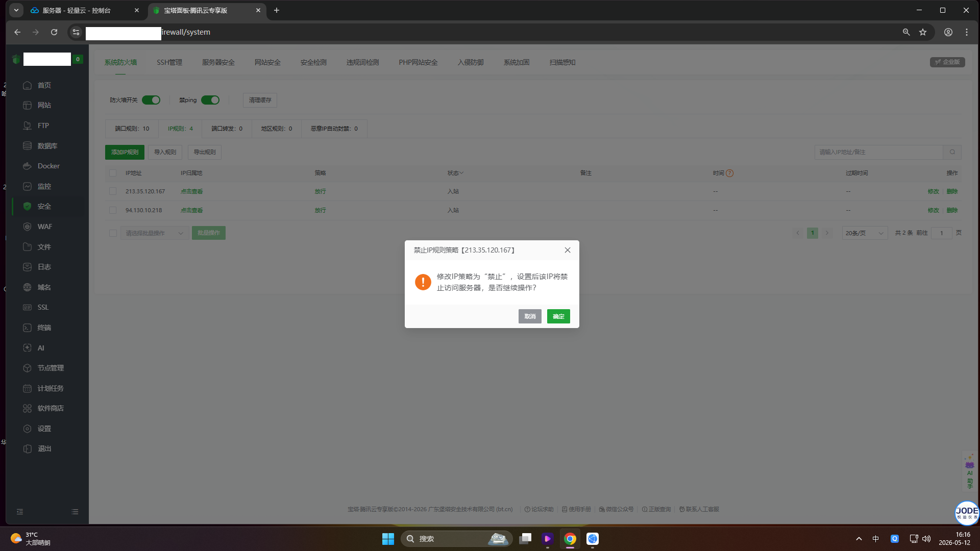Switch to the 违规词检测 tab
Viewport: 980px width, 551px height.
click(363, 62)
